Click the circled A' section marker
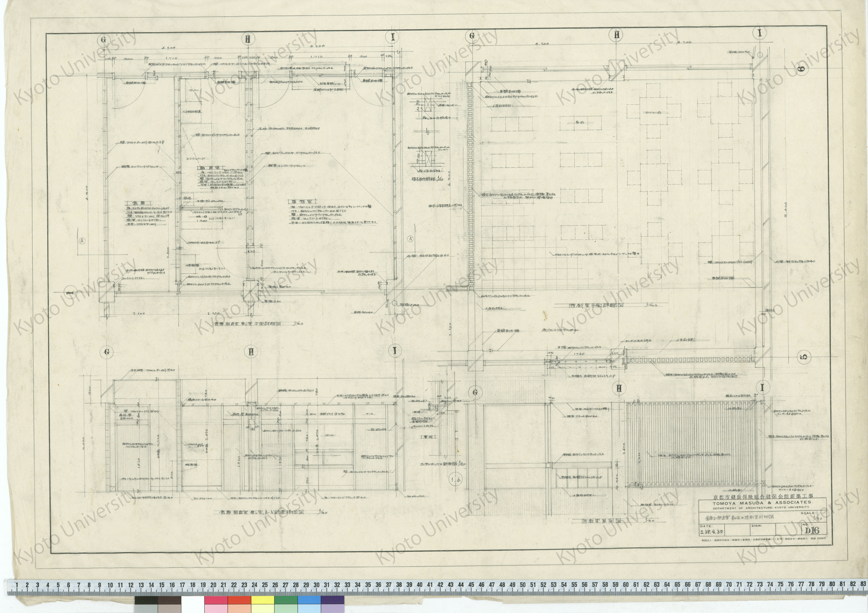 coord(410,239)
